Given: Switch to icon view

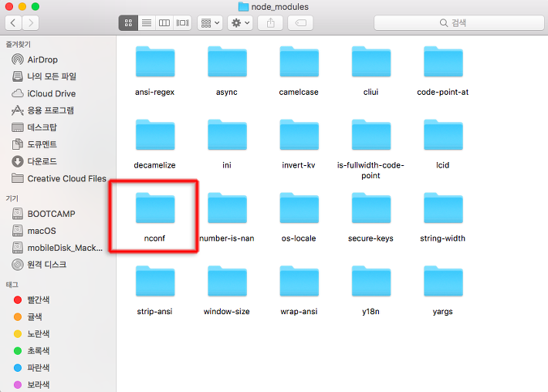Looking at the screenshot, I should 128,23.
